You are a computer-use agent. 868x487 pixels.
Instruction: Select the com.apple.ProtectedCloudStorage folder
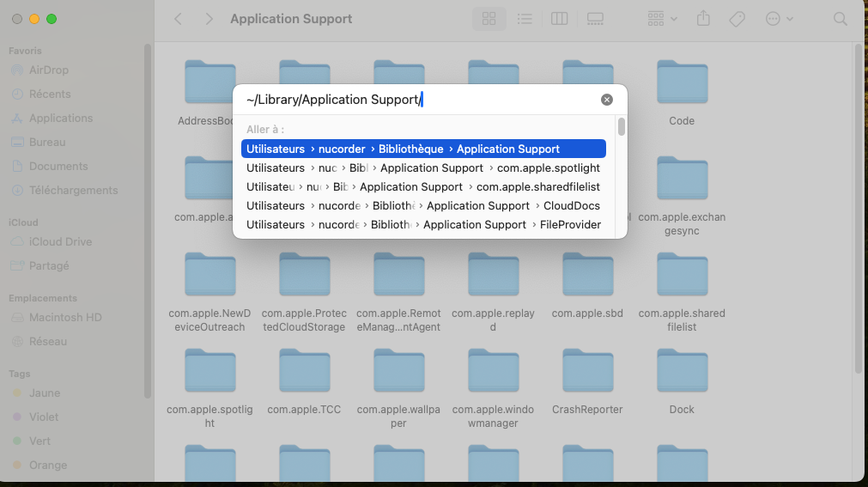pyautogui.click(x=305, y=274)
